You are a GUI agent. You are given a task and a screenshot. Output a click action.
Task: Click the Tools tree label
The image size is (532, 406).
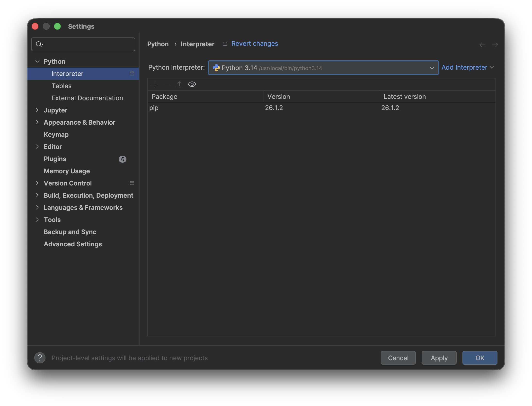tap(52, 220)
